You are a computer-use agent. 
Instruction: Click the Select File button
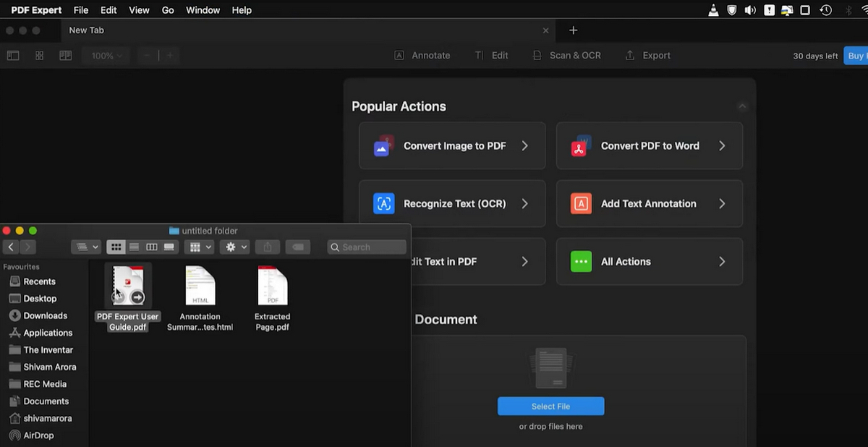coord(550,406)
